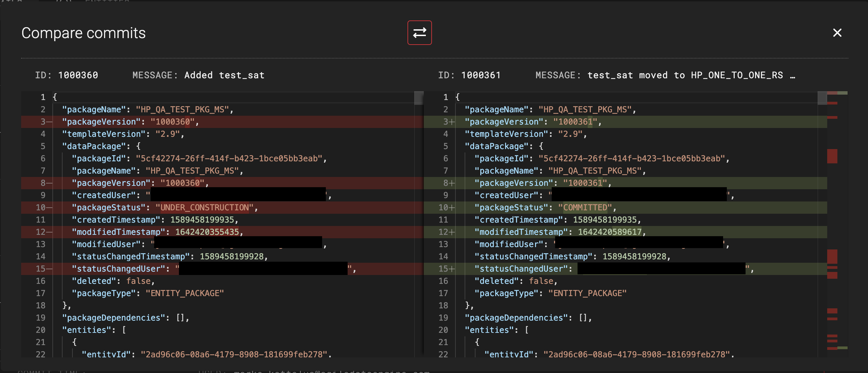Click the ellipsis after truncated HP_ONE_TO_ONE_RS message
This screenshot has height=373, width=868.
(x=792, y=76)
